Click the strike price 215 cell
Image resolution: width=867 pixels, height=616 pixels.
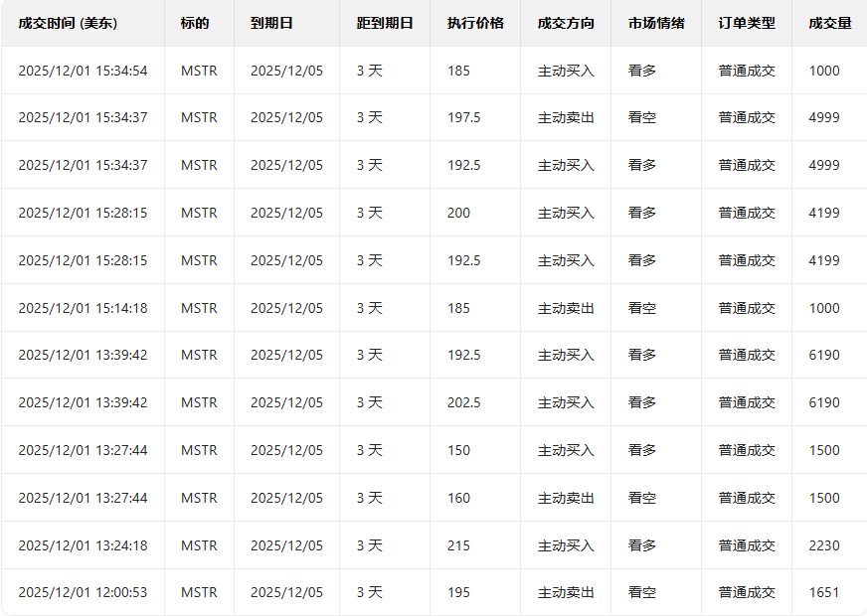point(458,545)
